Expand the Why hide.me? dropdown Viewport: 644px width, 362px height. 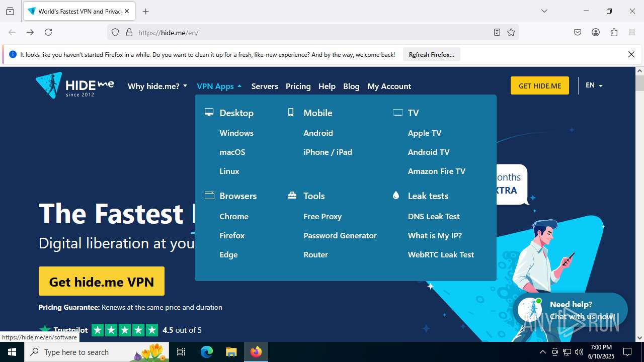pos(157,86)
